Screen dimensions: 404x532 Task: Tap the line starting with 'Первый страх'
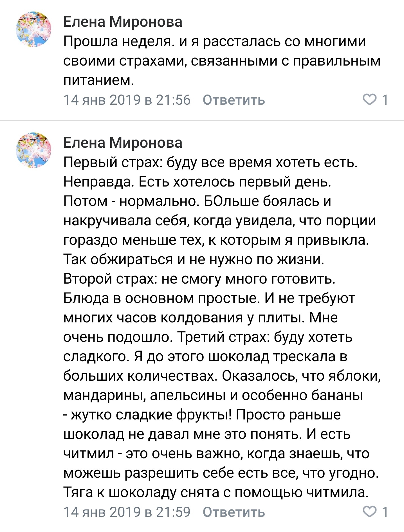pyautogui.click(x=210, y=162)
